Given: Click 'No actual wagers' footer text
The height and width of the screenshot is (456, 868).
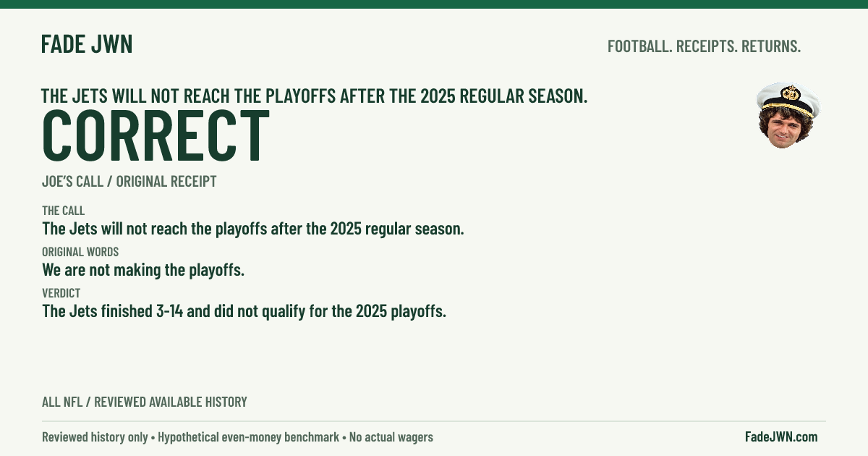Looking at the screenshot, I should click(x=391, y=437).
